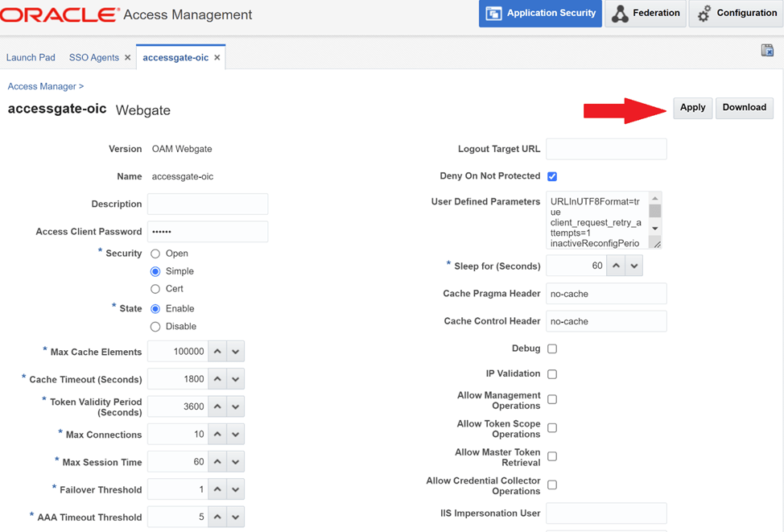Increase Max Cache Elements with up arrow
Image resolution: width=784 pixels, height=532 pixels.
click(217, 352)
